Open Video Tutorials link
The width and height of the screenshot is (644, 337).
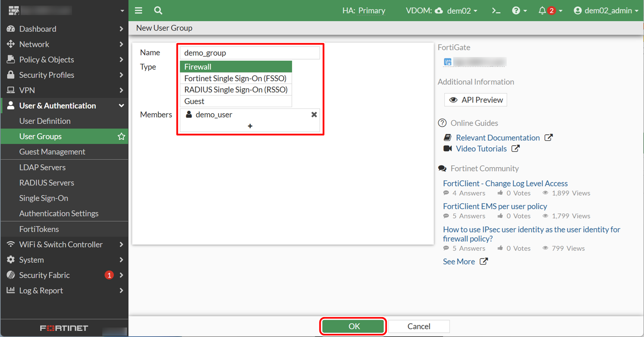(481, 149)
